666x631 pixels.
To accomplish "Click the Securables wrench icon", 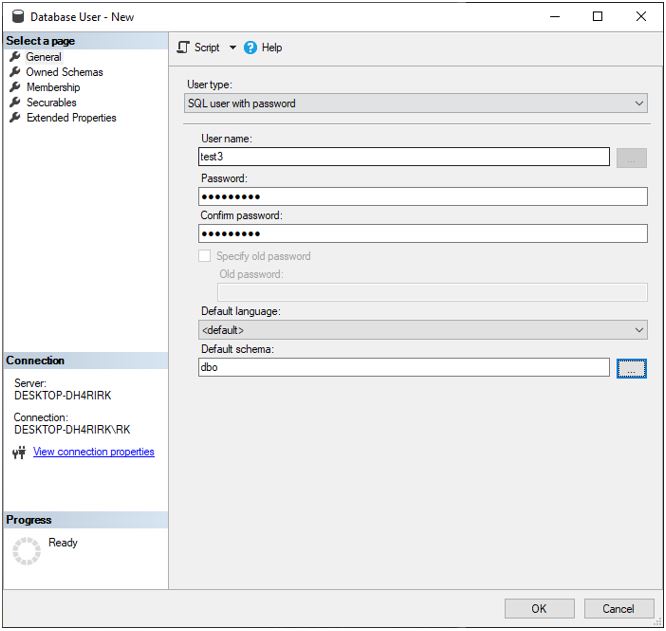I will (x=15, y=102).
